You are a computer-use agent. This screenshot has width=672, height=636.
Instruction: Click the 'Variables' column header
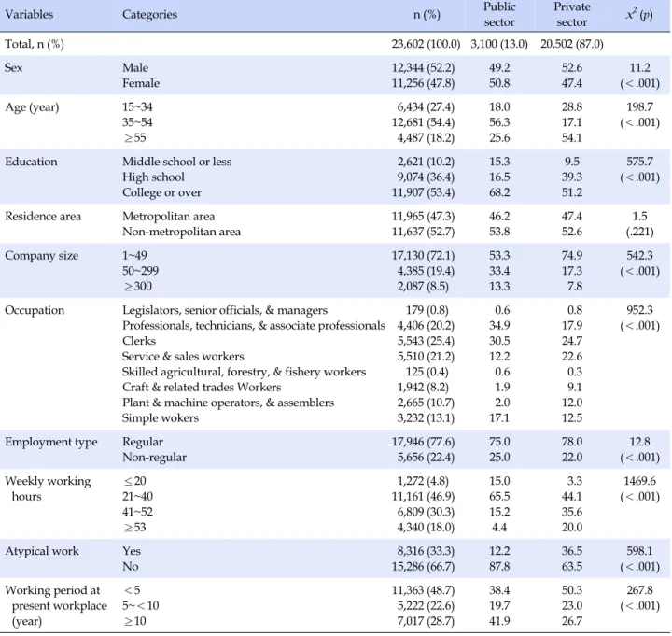click(29, 15)
